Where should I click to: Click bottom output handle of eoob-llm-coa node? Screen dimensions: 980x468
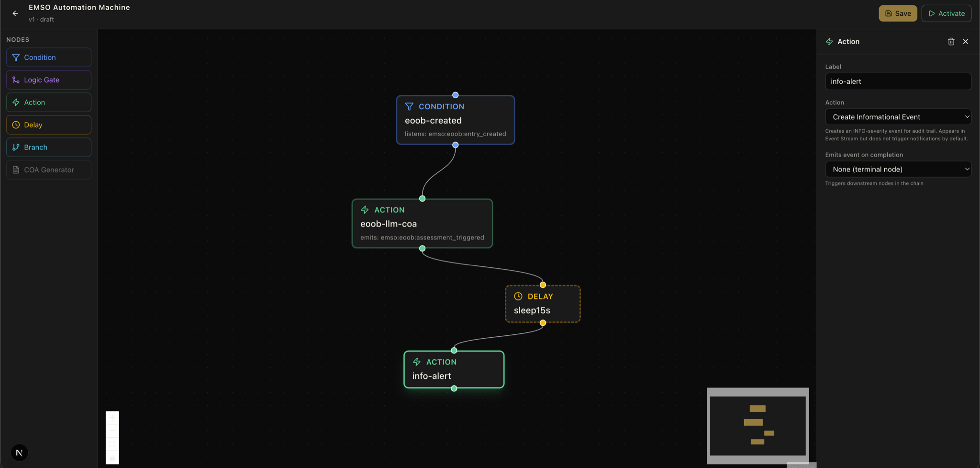coord(422,249)
